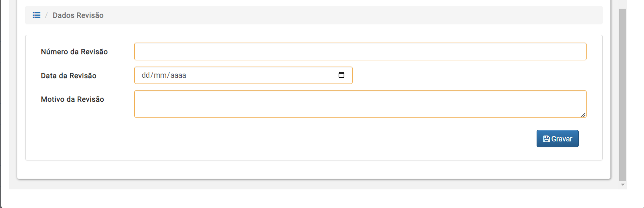Image resolution: width=644 pixels, height=208 pixels.
Task: Click an empty area of the breadcrumb bar
Action: [351, 15]
